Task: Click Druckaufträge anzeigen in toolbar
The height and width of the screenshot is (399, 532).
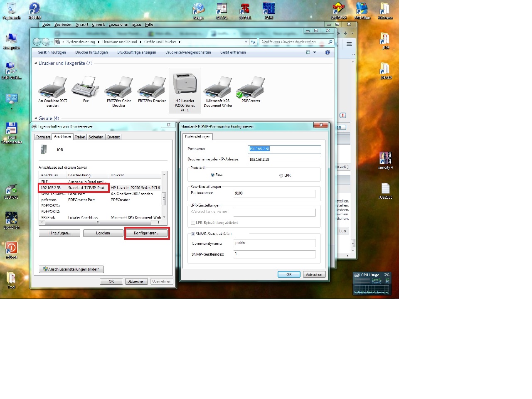Action: [x=137, y=52]
